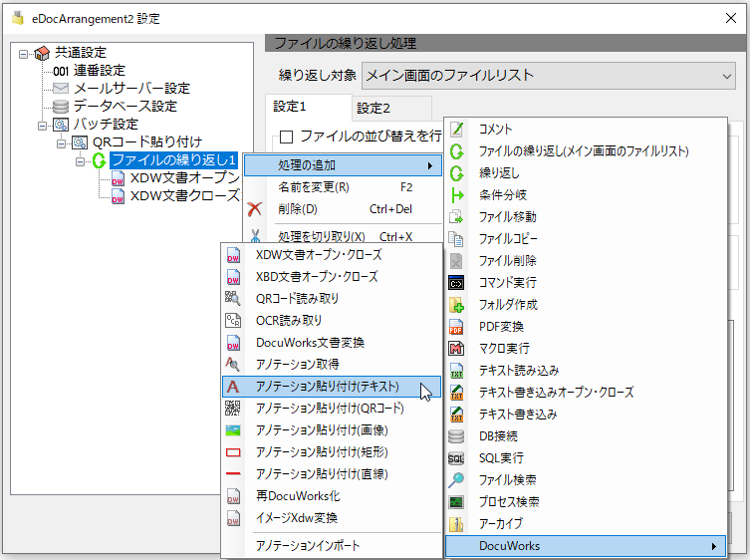Click the green loop icon for ファイルの繰り返し(メイン画面のファイルリスト)
This screenshot has height=560, width=750.
(x=457, y=151)
